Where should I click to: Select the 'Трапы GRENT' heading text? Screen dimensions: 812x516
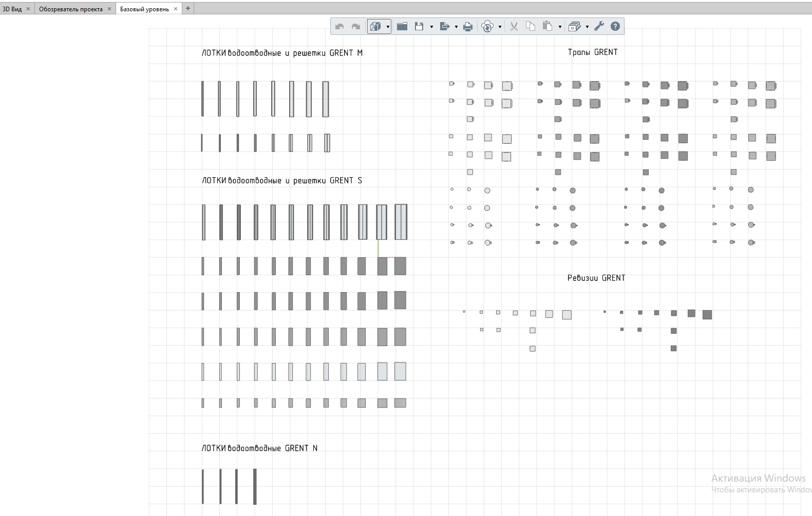(x=593, y=52)
